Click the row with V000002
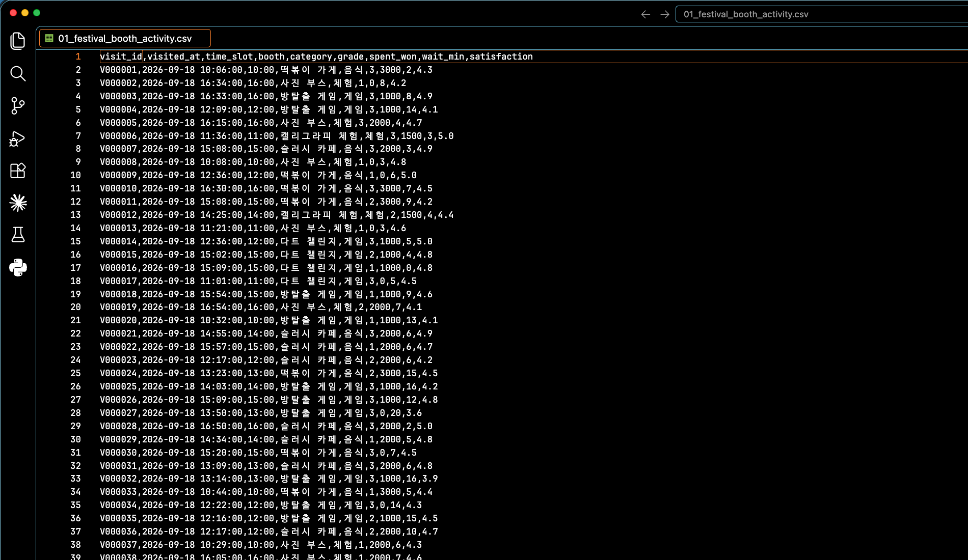This screenshot has width=968, height=560. click(253, 83)
